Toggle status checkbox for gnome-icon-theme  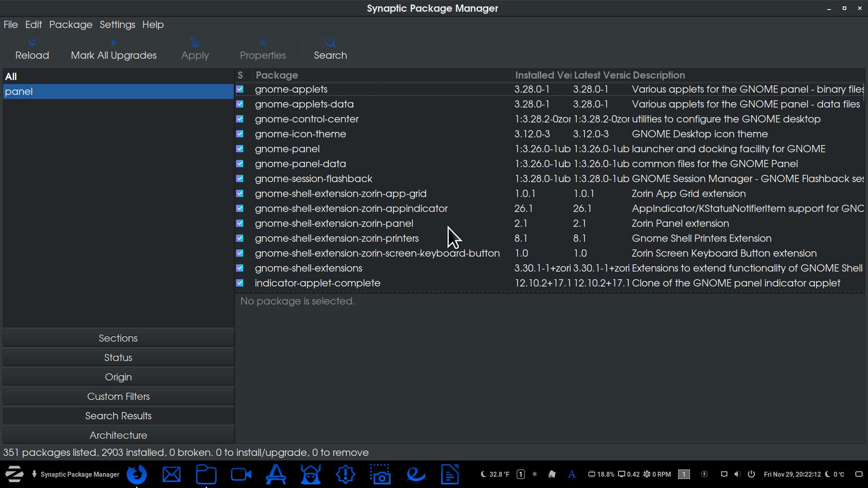point(240,134)
